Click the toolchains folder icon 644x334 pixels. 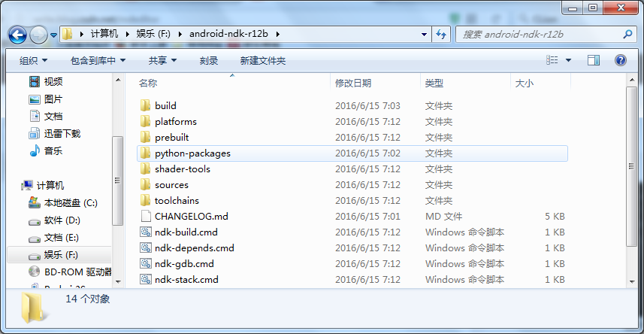tap(145, 200)
